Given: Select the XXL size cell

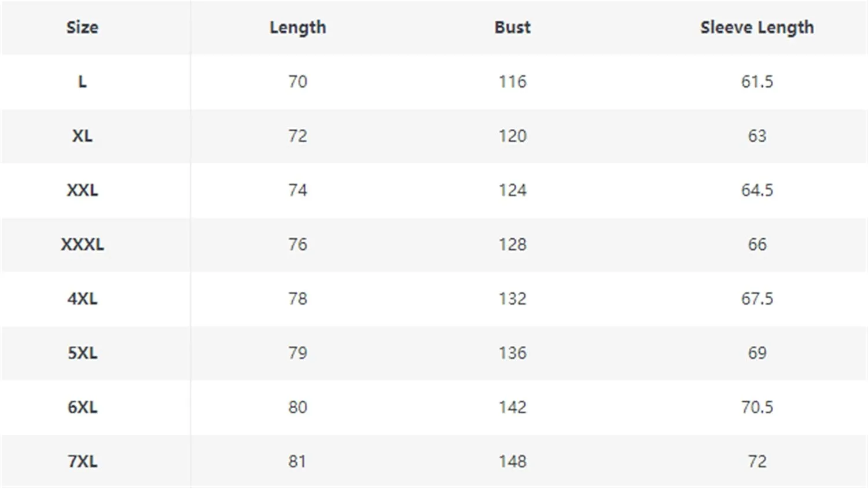Looking at the screenshot, I should [x=82, y=190].
